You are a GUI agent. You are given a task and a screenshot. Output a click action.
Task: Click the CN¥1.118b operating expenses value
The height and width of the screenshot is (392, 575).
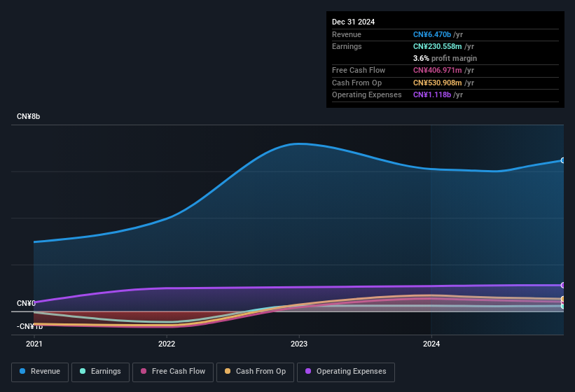[432, 94]
